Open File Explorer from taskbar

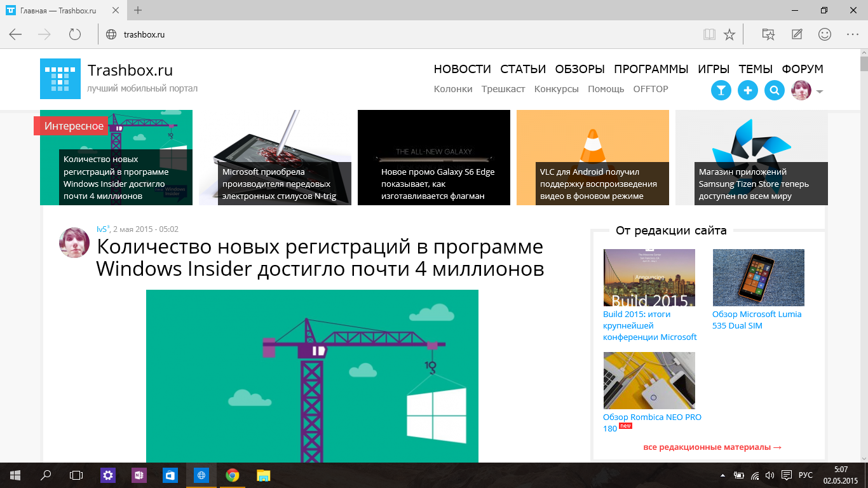(264, 475)
